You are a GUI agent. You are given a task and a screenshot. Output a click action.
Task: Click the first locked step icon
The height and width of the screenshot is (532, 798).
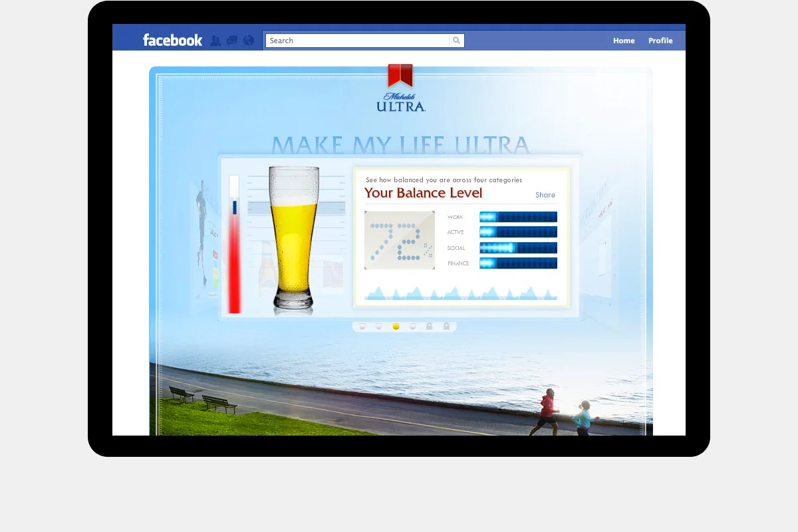[430, 327]
